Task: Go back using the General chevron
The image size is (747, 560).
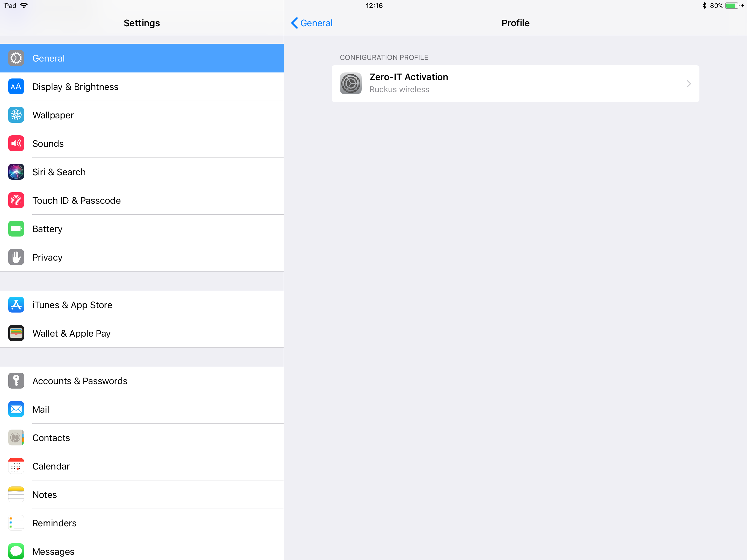Action: (294, 23)
